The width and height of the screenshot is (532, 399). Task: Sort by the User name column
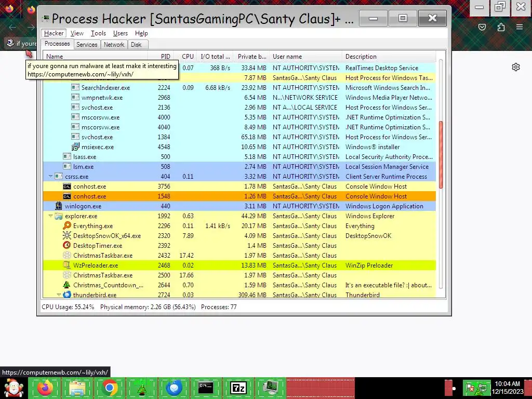click(306, 57)
